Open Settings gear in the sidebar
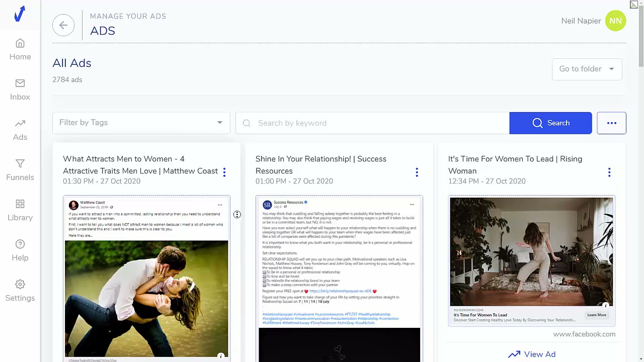Image resolution: width=644 pixels, height=362 pixels. click(20, 284)
